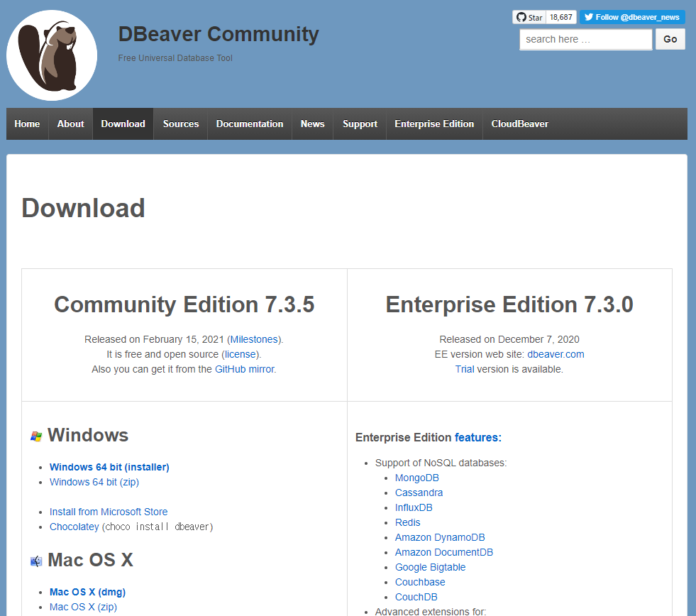Screen dimensions: 696x616
Task: Open the license link
Action: point(240,354)
